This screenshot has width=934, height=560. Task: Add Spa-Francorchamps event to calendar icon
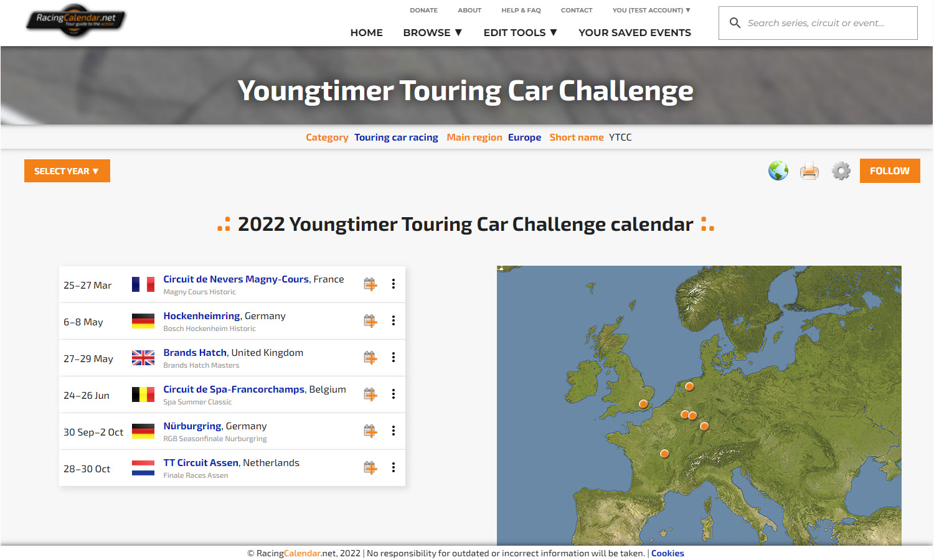click(x=370, y=394)
